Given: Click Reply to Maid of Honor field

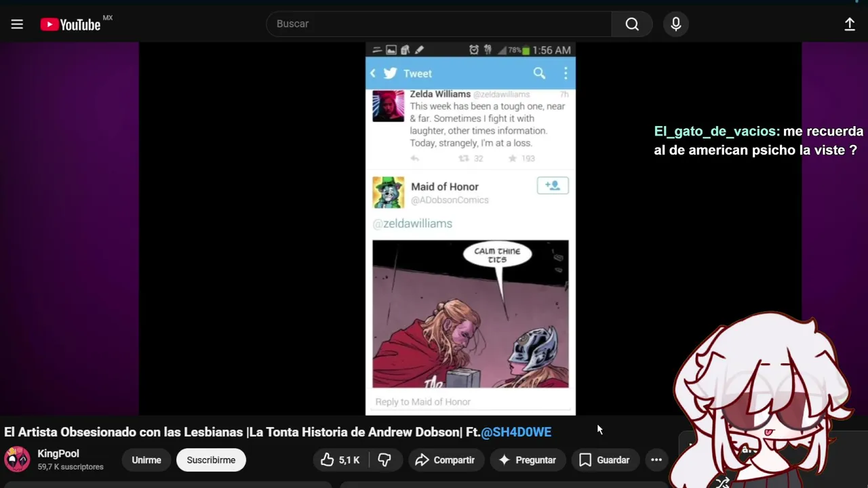Looking at the screenshot, I should pyautogui.click(x=471, y=402).
